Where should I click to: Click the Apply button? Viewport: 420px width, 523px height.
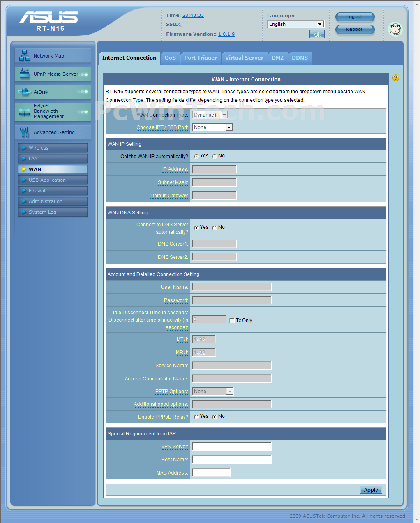pos(371,490)
